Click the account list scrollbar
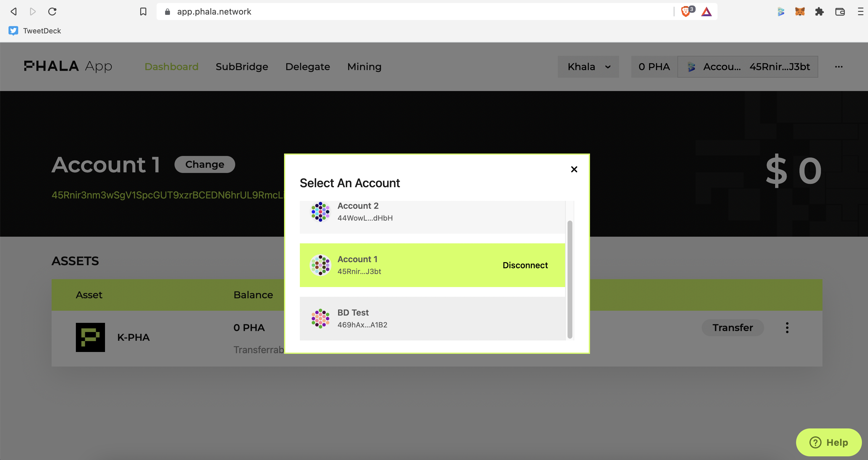868x460 pixels. tap(569, 279)
